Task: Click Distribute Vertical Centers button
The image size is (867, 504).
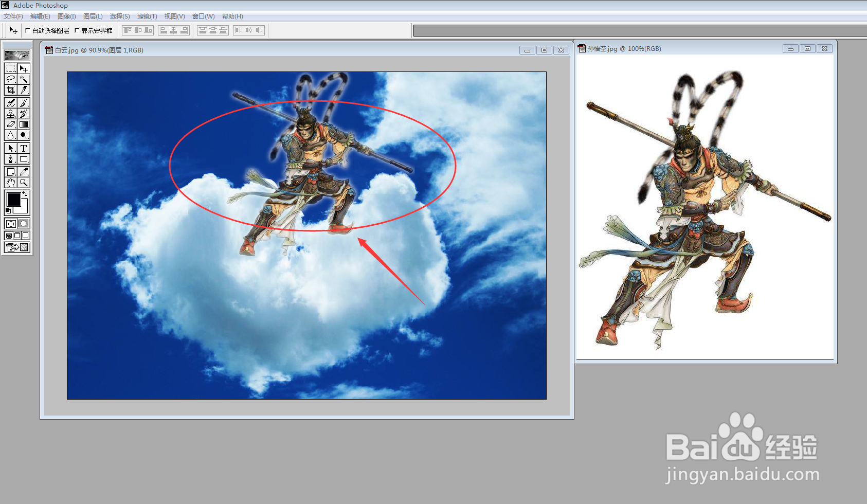Action: coord(213,30)
